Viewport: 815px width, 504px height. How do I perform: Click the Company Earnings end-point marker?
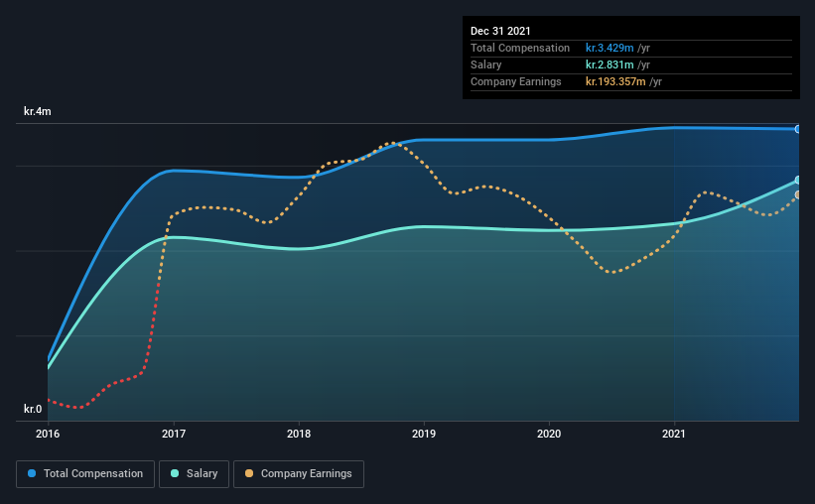[x=797, y=194]
